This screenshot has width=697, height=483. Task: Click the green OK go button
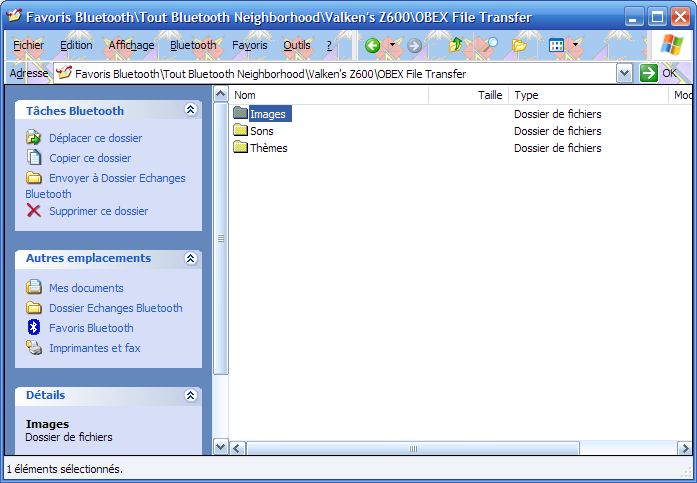click(649, 73)
